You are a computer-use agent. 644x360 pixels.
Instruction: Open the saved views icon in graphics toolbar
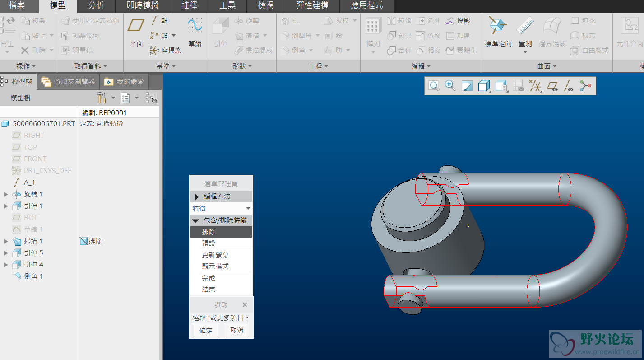click(x=501, y=86)
